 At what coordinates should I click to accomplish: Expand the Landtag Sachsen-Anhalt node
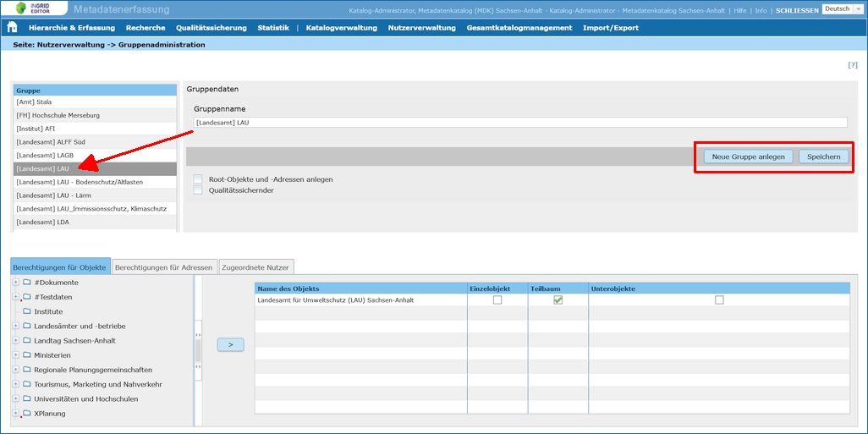[16, 340]
